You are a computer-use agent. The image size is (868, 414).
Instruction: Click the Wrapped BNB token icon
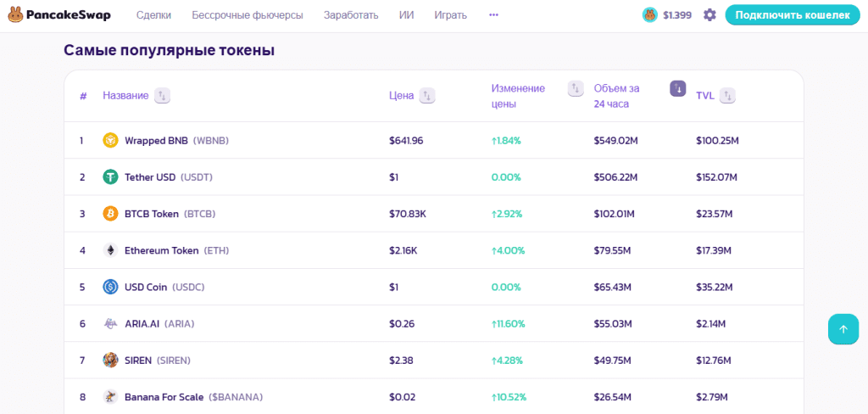coord(111,140)
